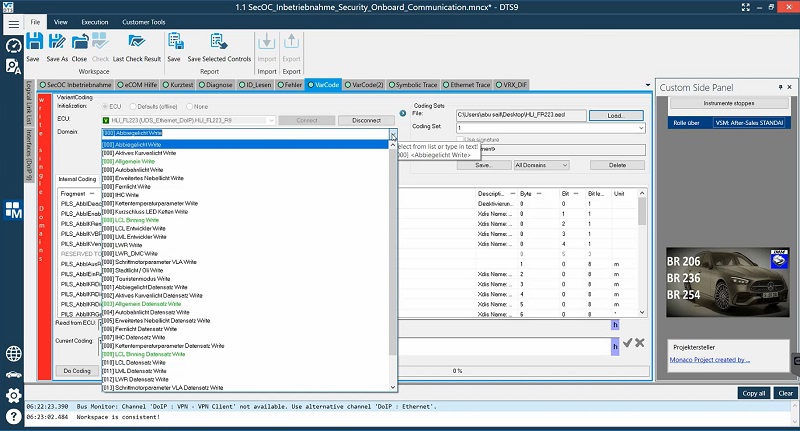Open the All Domains dropdown
Screen dimensions: 800x431
(x=544, y=165)
